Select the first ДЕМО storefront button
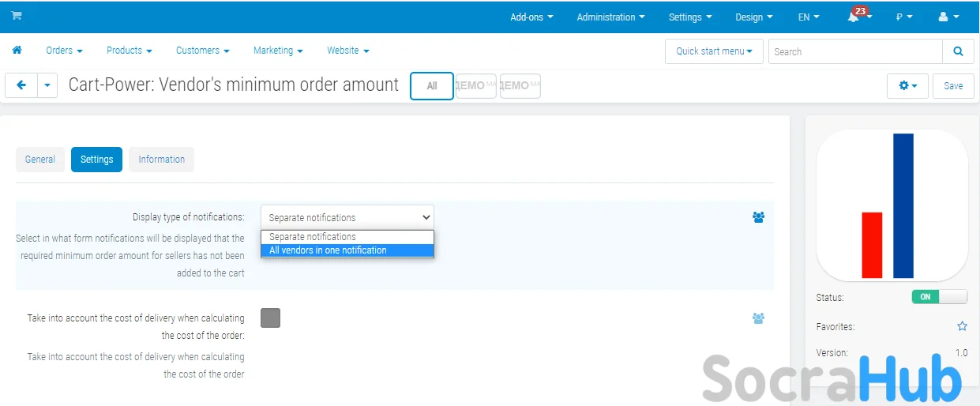This screenshot has width=980, height=406. pos(475,86)
